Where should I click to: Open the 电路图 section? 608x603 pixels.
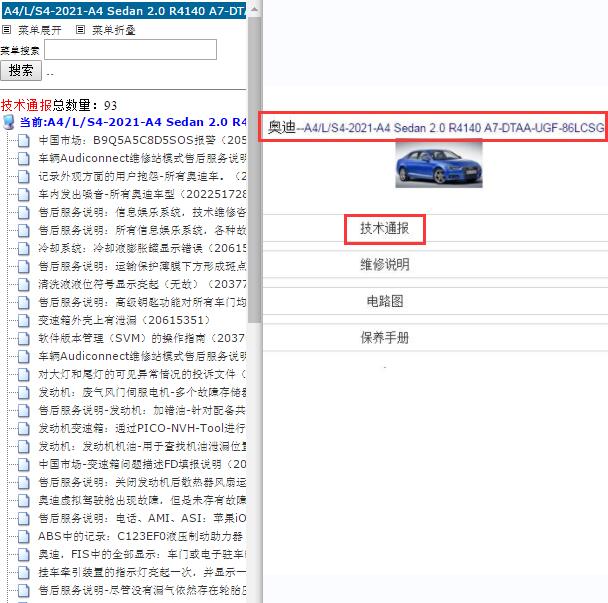(x=385, y=301)
